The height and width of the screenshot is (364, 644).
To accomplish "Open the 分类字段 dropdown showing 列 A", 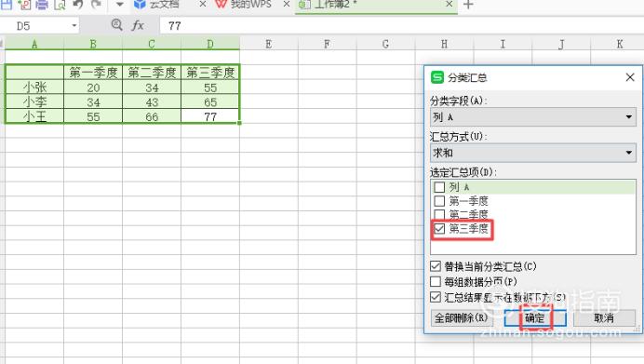I will 533,117.
